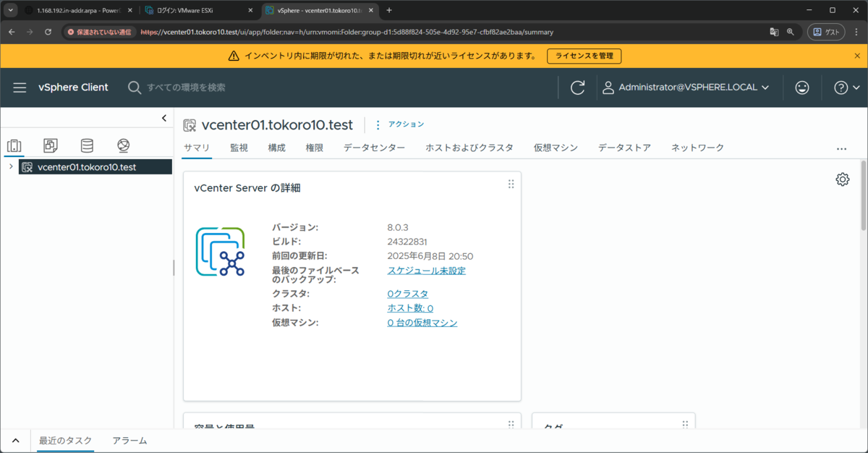
Task: Switch to the ホストおよびクラスタ tab
Action: click(x=469, y=148)
